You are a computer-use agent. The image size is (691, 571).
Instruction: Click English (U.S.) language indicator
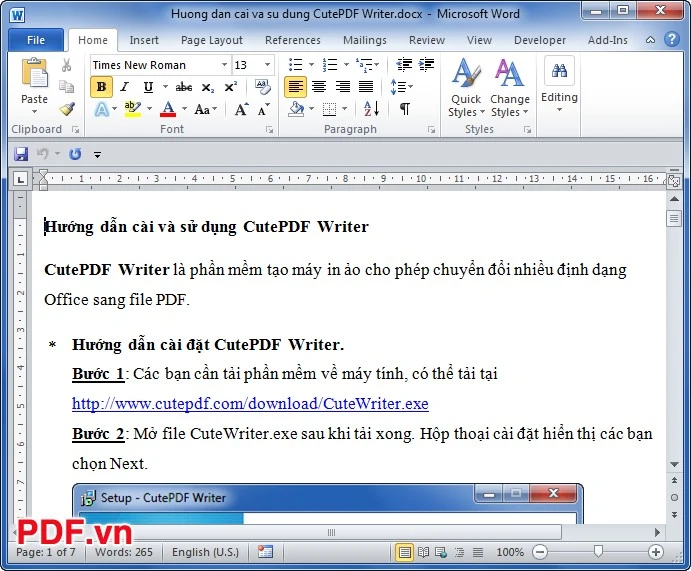(x=205, y=552)
